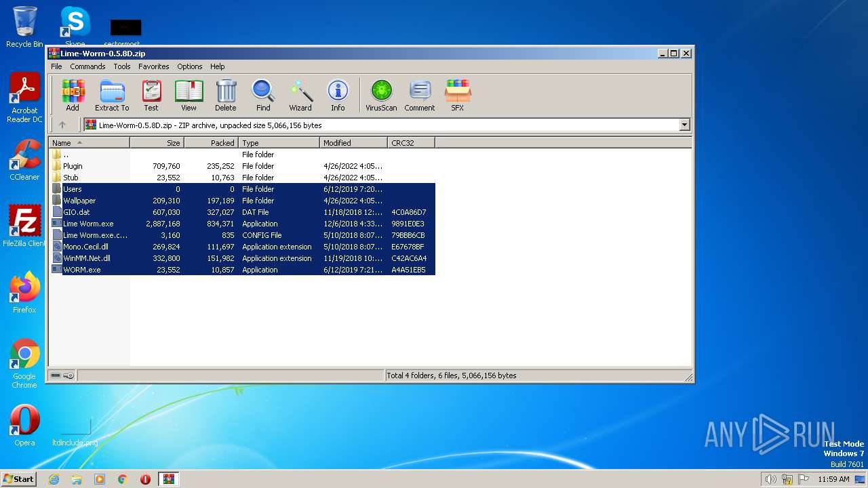The image size is (868, 488).
Task: Open the ltdinclude.png desktop file
Action: point(75,430)
